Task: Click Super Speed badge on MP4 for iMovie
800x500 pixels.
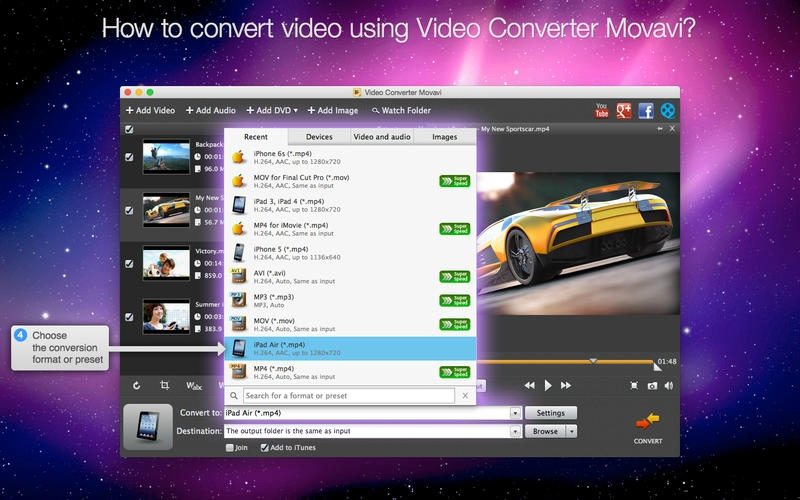Action: [455, 229]
